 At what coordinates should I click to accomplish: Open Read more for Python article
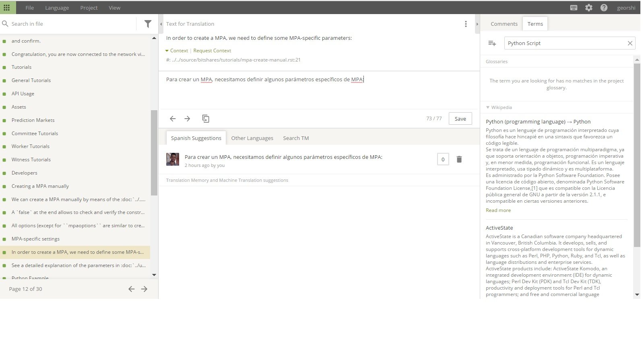498,210
